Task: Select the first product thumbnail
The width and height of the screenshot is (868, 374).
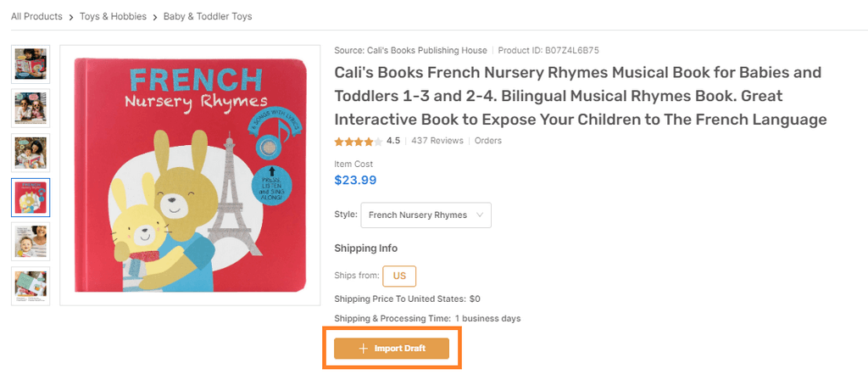Action: point(31,64)
